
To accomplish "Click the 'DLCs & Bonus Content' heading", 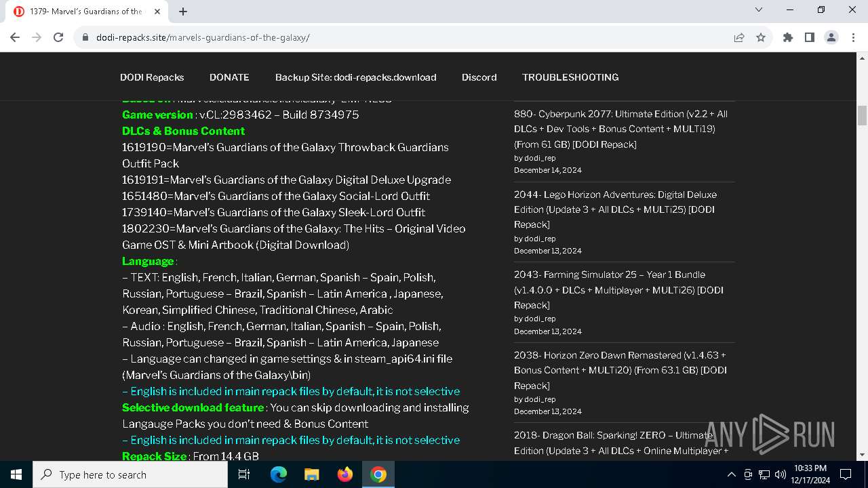I will pyautogui.click(x=183, y=131).
